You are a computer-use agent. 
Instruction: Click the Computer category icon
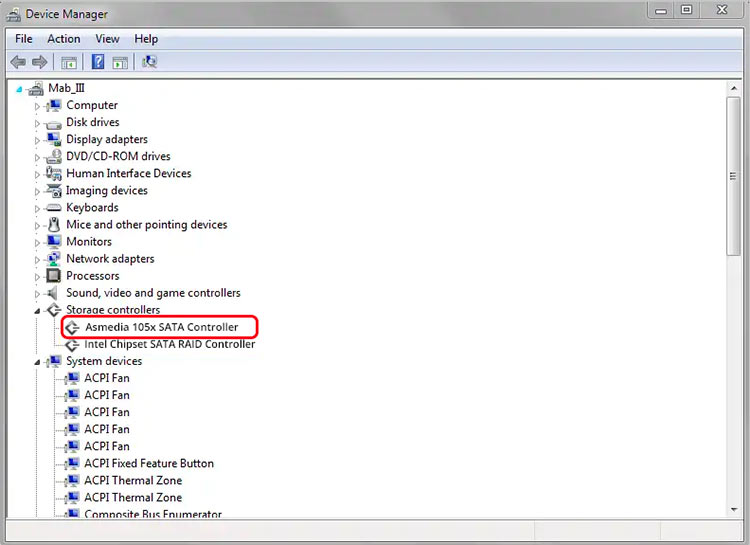point(54,105)
